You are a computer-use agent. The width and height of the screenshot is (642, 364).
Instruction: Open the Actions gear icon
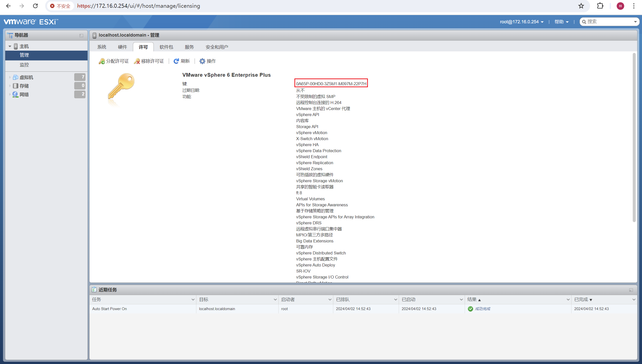(x=202, y=61)
